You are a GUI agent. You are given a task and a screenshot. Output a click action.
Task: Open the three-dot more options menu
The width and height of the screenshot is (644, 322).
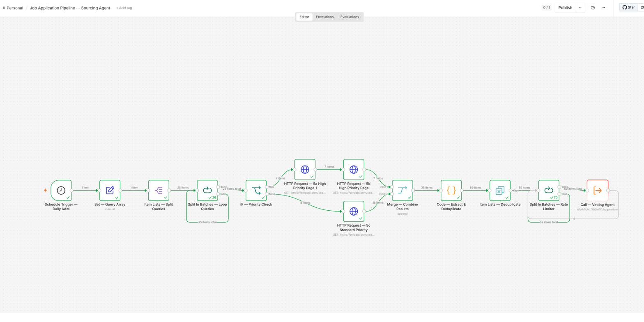coord(603,8)
